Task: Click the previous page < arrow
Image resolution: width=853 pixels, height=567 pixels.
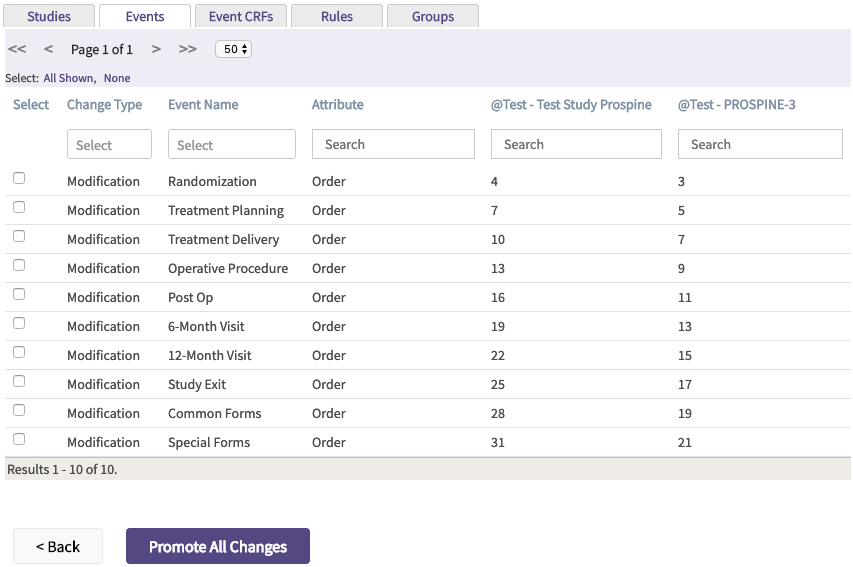Action: click(x=48, y=49)
